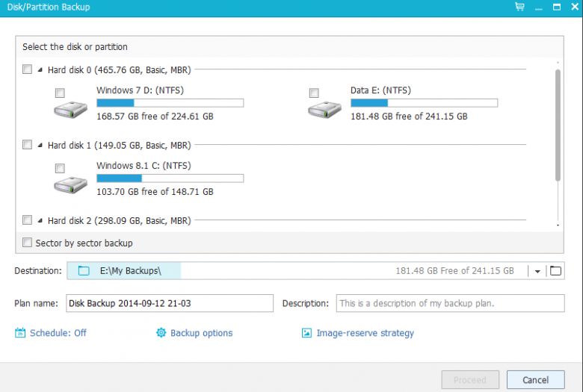Click the Backup options gear icon
The image size is (583, 392).
[161, 332]
